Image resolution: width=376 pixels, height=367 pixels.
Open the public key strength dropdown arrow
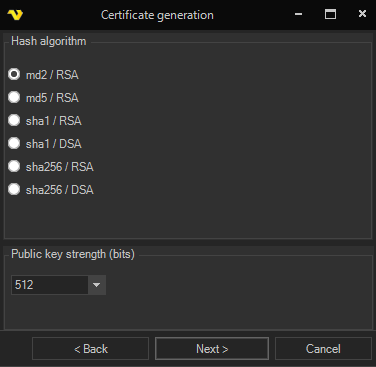(x=97, y=285)
